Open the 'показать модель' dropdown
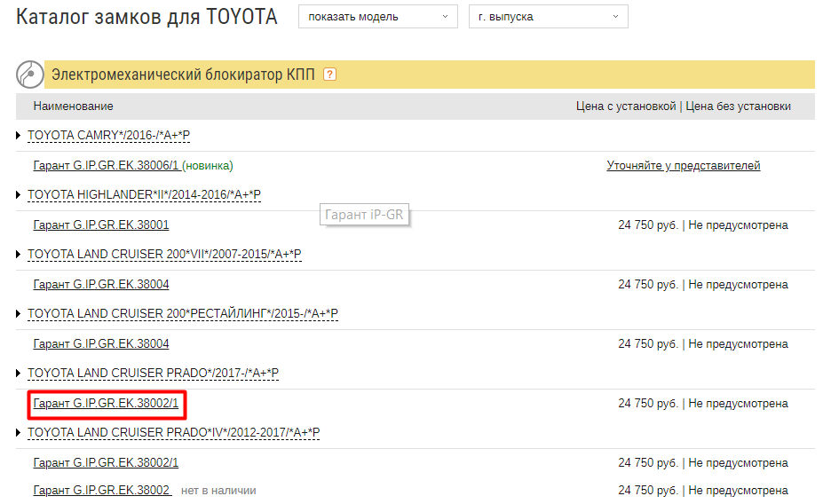 click(x=378, y=16)
